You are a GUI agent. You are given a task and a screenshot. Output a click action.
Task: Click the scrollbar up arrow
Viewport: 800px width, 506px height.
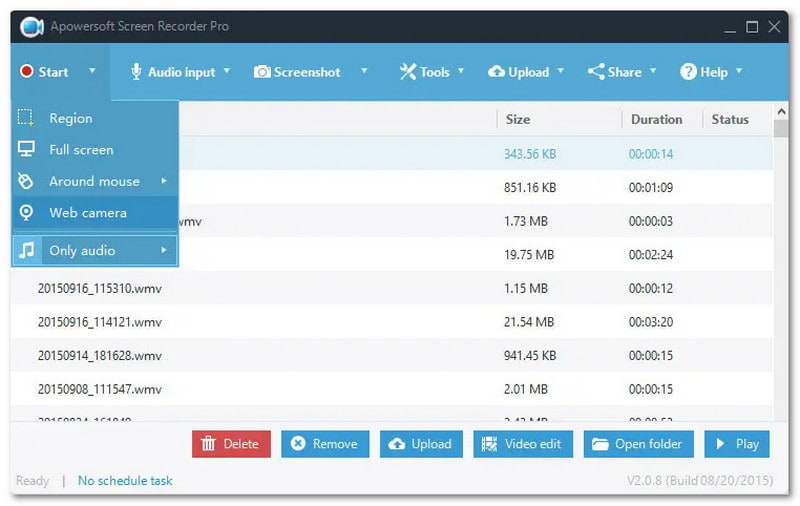click(x=781, y=111)
